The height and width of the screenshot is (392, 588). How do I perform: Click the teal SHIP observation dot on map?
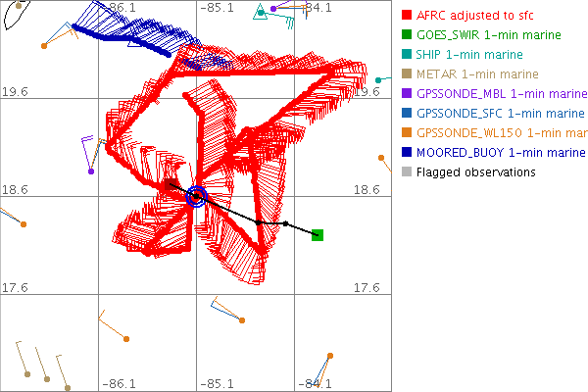(379, 80)
